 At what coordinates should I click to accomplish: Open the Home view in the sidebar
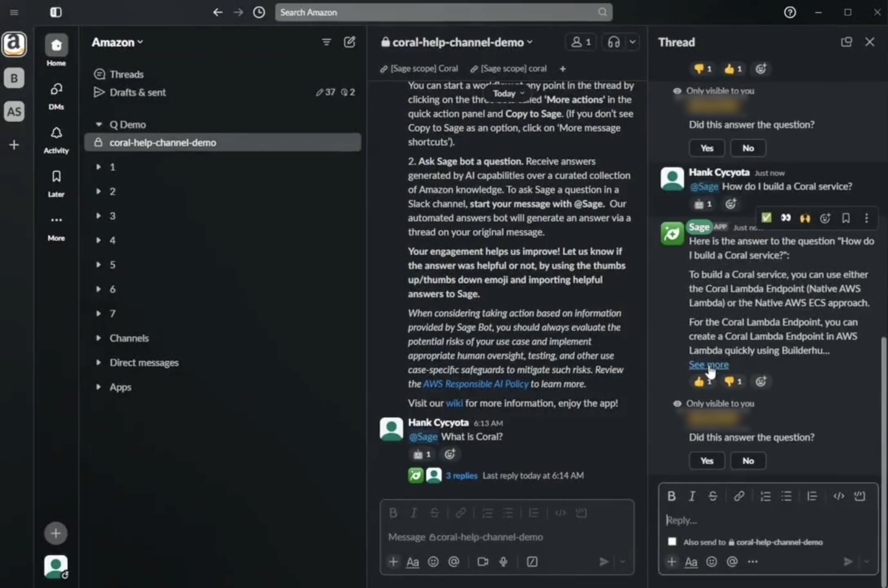pos(56,50)
